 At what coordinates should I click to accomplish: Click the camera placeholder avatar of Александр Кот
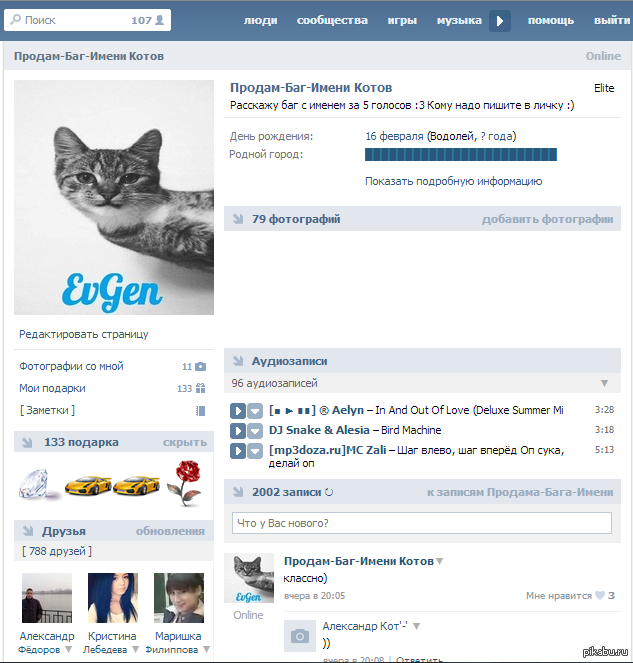coord(300,636)
